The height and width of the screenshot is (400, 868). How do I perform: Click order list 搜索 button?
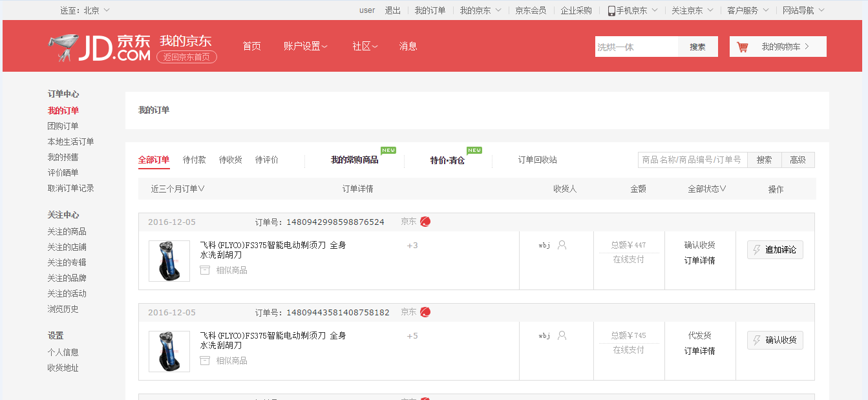(x=765, y=160)
